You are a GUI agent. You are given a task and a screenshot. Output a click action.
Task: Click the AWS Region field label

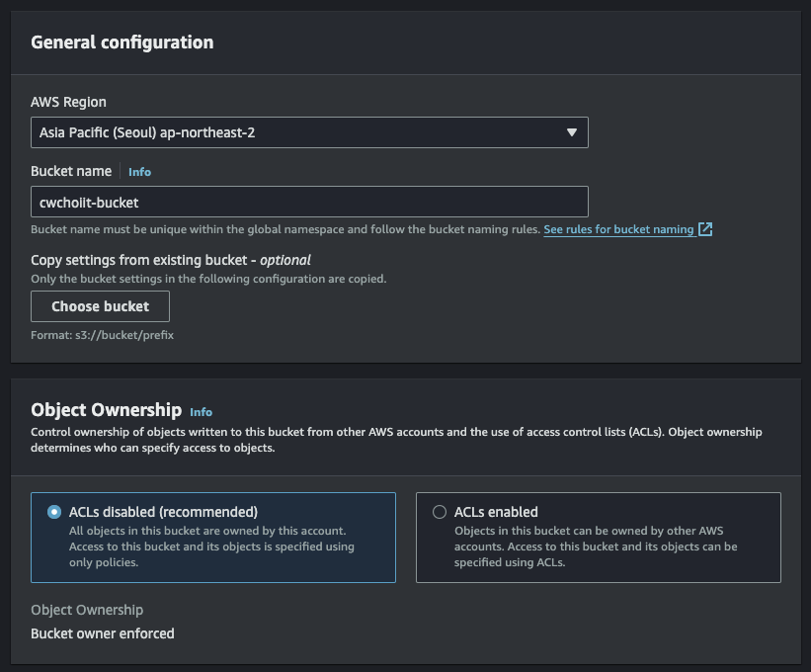click(x=68, y=102)
